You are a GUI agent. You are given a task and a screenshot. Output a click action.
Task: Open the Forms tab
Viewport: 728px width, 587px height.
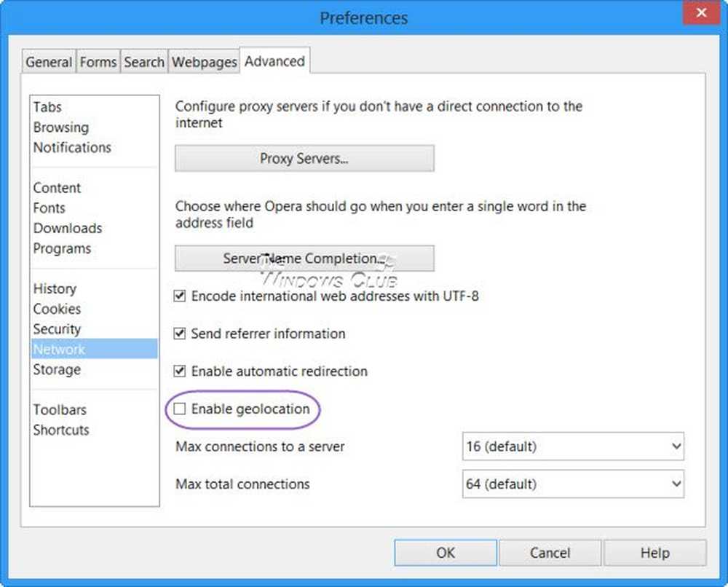98,63
